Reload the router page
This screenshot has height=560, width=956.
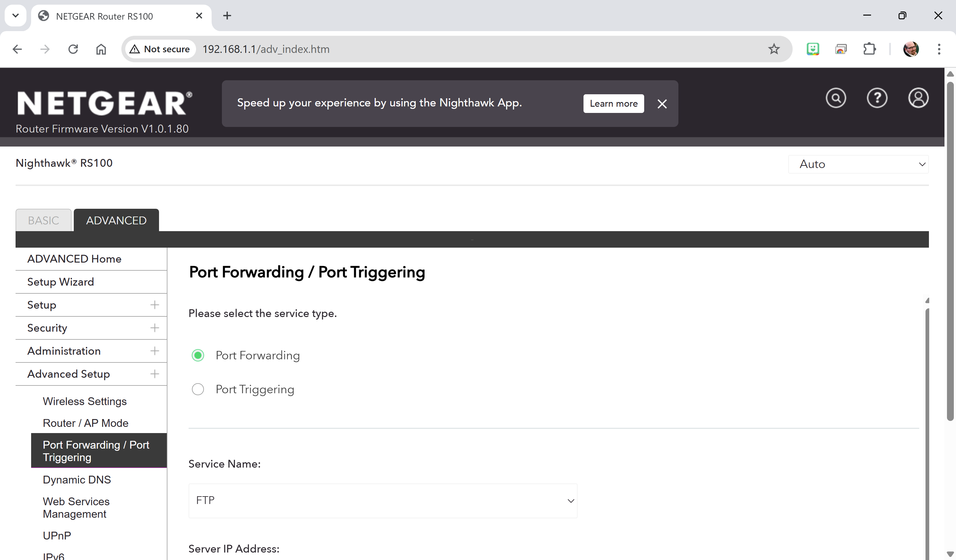pyautogui.click(x=73, y=49)
